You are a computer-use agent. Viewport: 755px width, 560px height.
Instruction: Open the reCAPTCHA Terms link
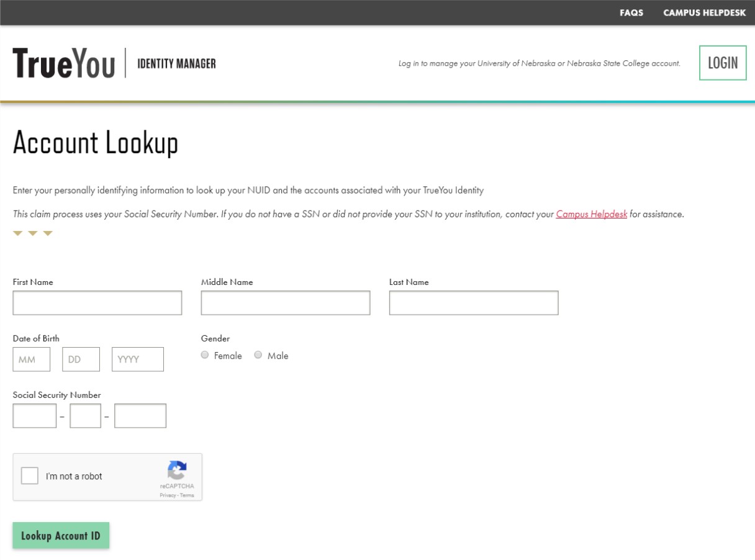(x=186, y=495)
